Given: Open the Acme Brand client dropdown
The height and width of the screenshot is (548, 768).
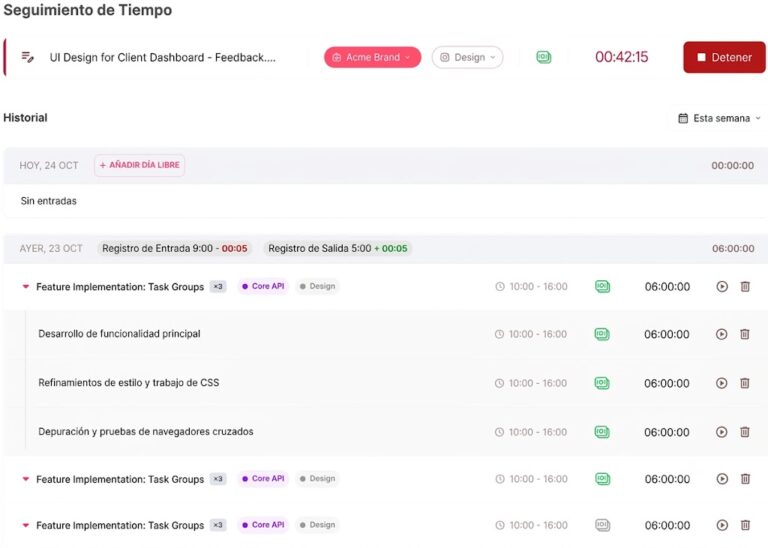Looking at the screenshot, I should [372, 57].
